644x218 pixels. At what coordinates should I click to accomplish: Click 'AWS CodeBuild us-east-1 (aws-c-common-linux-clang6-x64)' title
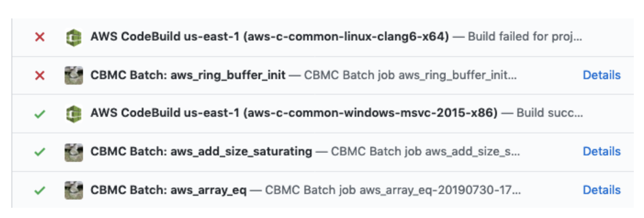pyautogui.click(x=269, y=36)
